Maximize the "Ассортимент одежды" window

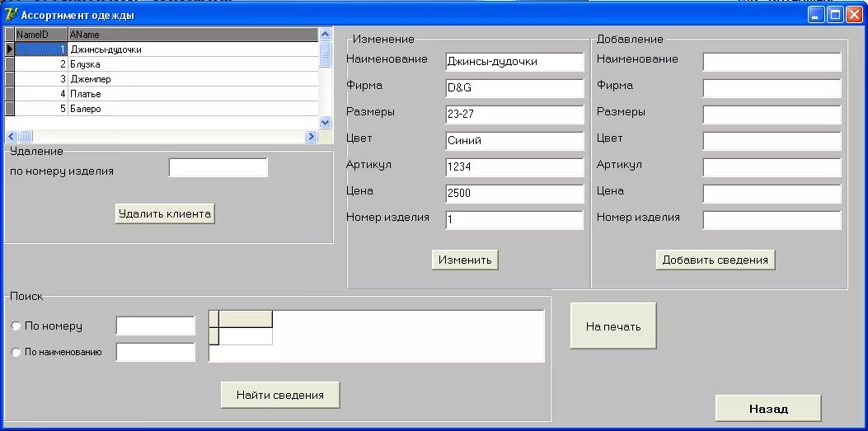click(x=835, y=14)
